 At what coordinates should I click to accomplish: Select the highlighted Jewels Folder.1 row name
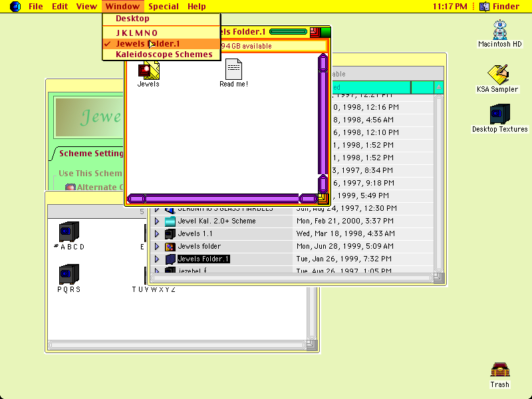pos(203,259)
